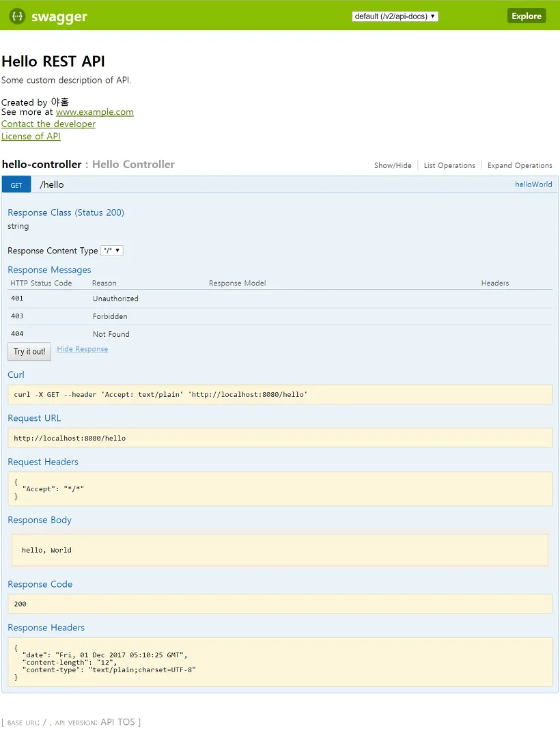Click the curl command text box
Screen dimensions: 560x746
click(280, 394)
